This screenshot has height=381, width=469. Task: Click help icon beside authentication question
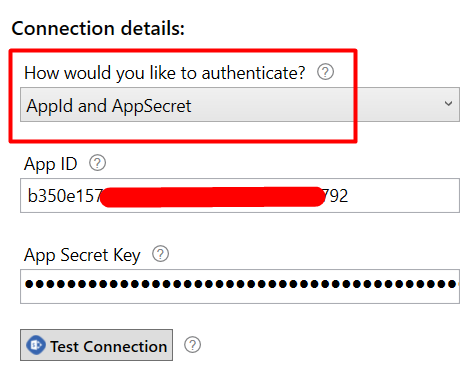[x=325, y=72]
